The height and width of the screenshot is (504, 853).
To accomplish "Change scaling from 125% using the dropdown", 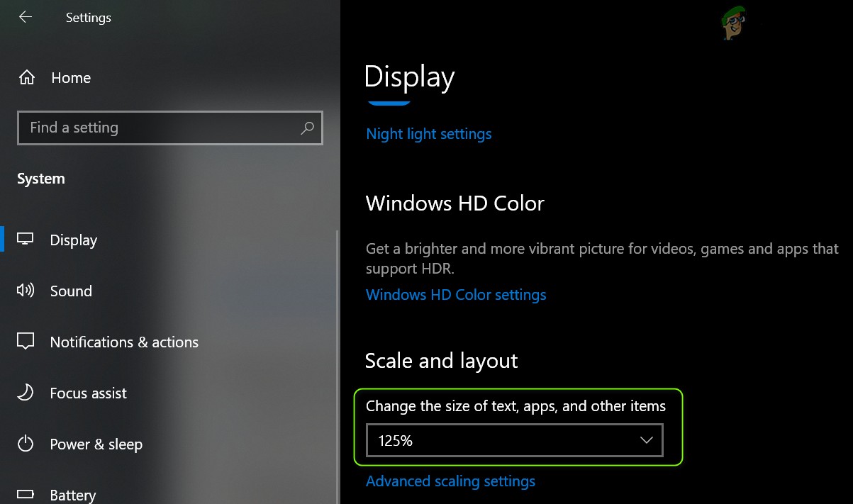I will coord(514,440).
